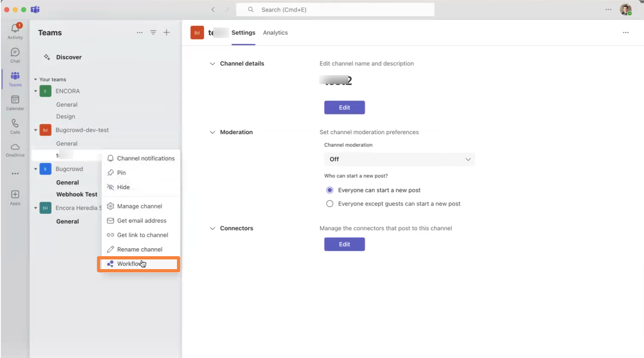This screenshot has width=644, height=358.
Task: Open the profile avatar menu
Action: coord(625,9)
